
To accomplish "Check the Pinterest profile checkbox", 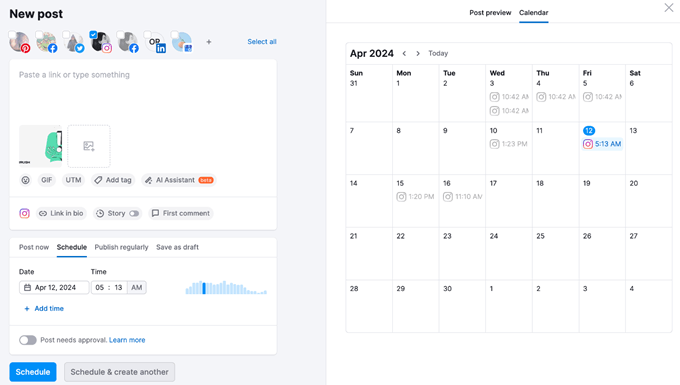I will click(13, 34).
